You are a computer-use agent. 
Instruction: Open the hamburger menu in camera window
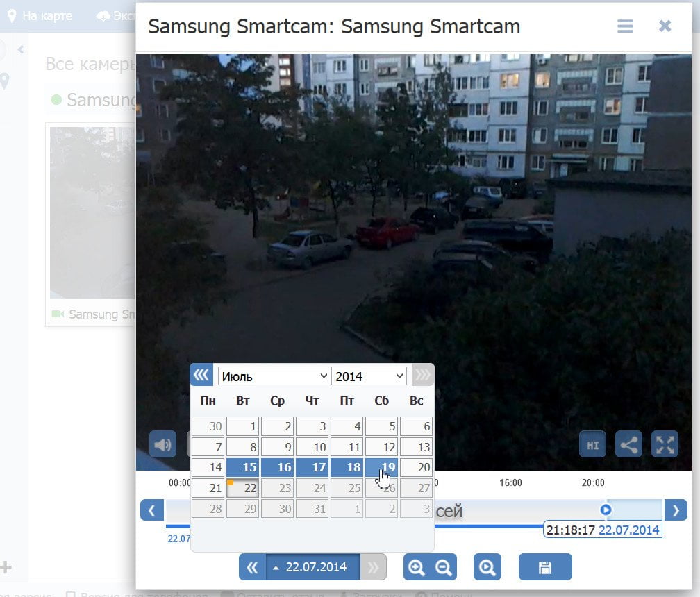tap(625, 26)
